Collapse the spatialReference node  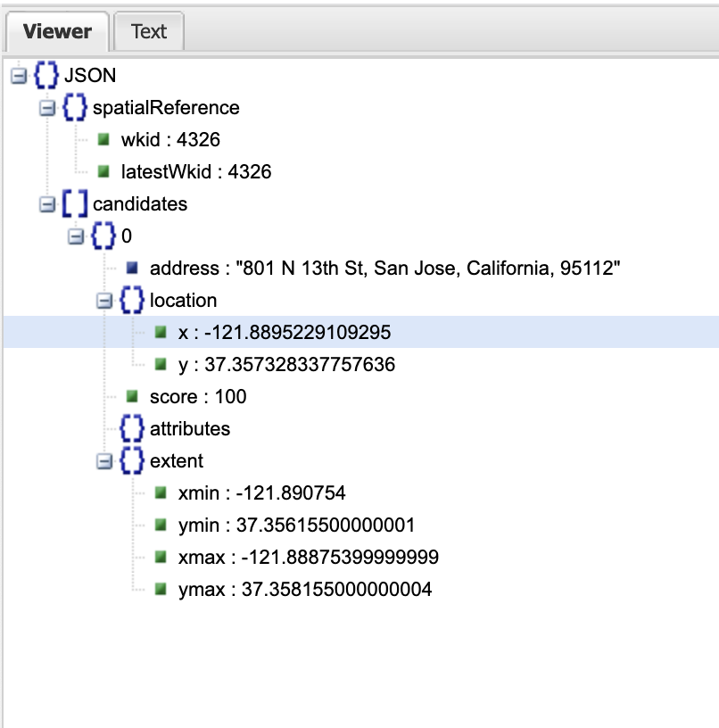[46, 109]
